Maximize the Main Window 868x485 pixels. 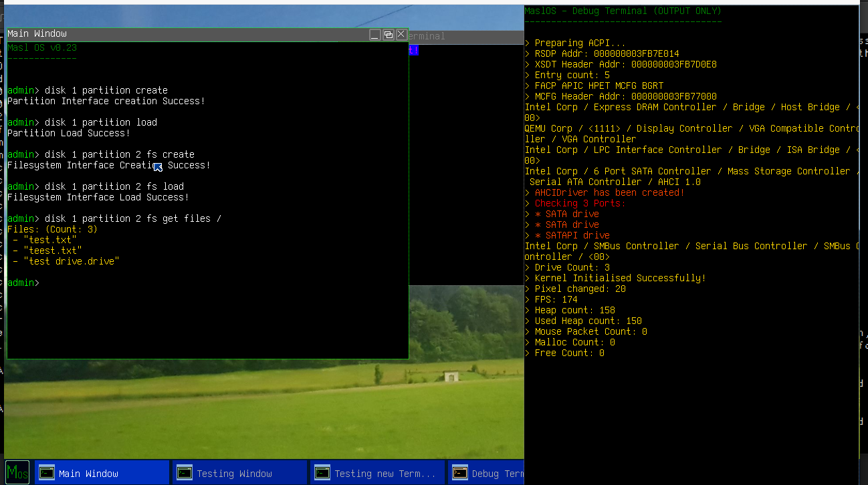click(x=388, y=34)
